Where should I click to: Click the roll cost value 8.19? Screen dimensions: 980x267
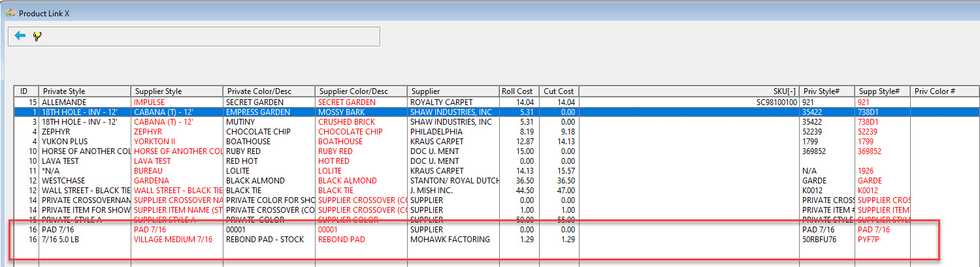coord(526,132)
